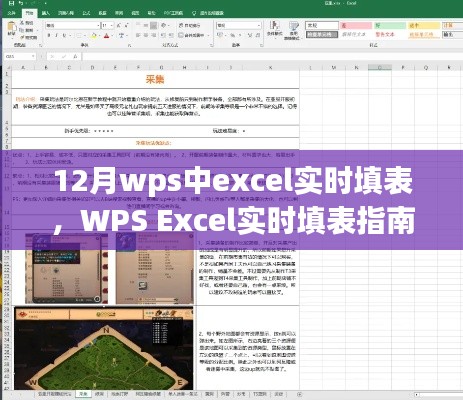The height and width of the screenshot is (400, 463).
Task: Click the Top Align icon
Action: point(138,25)
